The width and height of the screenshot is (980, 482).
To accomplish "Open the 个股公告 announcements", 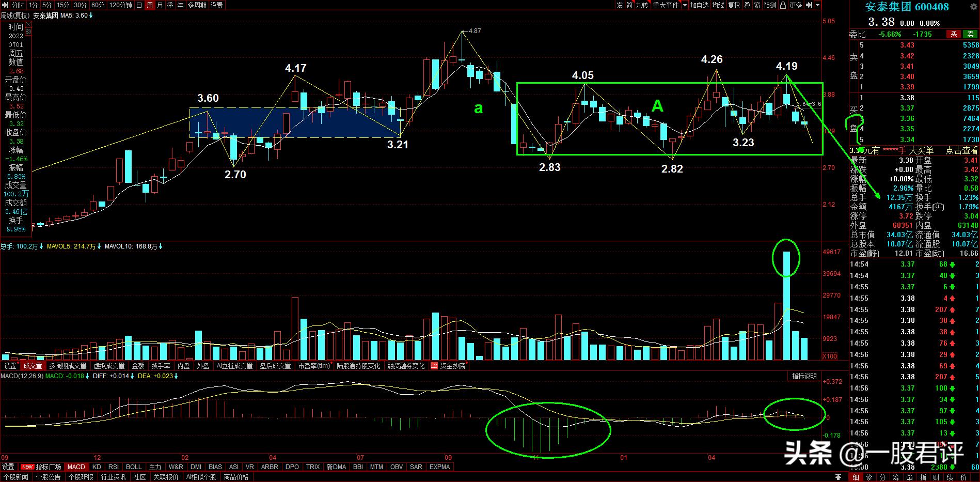I will tap(48, 477).
